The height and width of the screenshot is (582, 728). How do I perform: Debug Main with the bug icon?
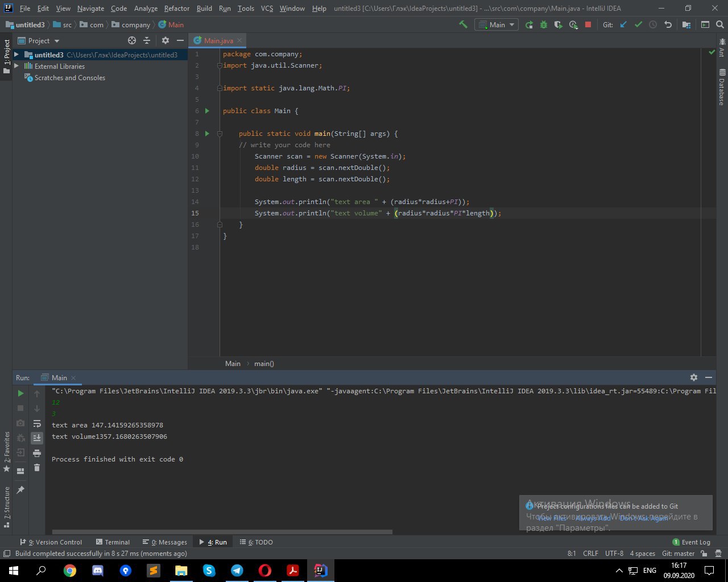coord(544,24)
